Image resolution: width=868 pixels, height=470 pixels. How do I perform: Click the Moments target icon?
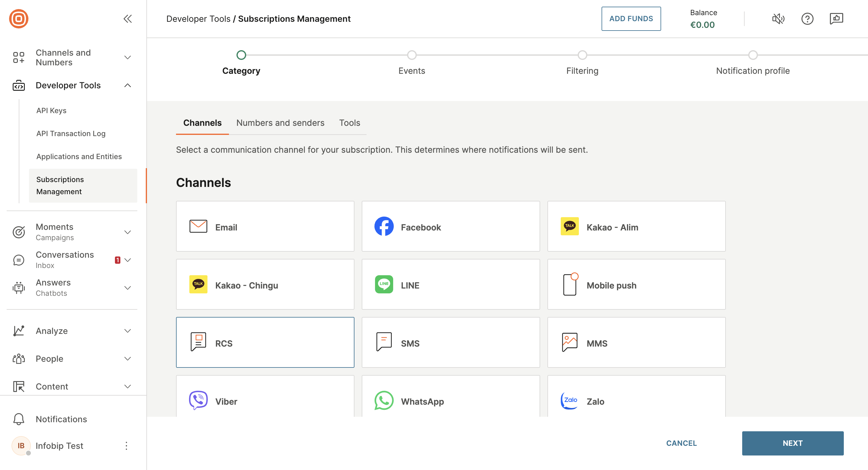click(18, 232)
